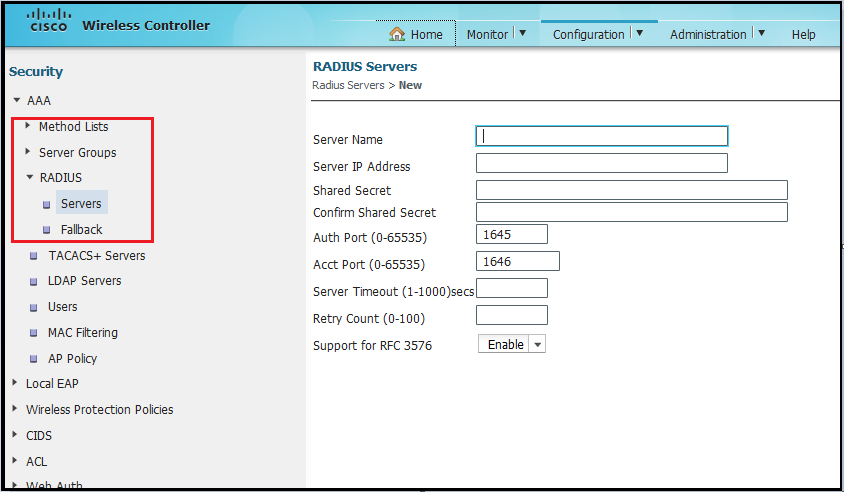Expand the Method Lists tree node
Viewport: 844px width, 492px height.
pyautogui.click(x=28, y=126)
